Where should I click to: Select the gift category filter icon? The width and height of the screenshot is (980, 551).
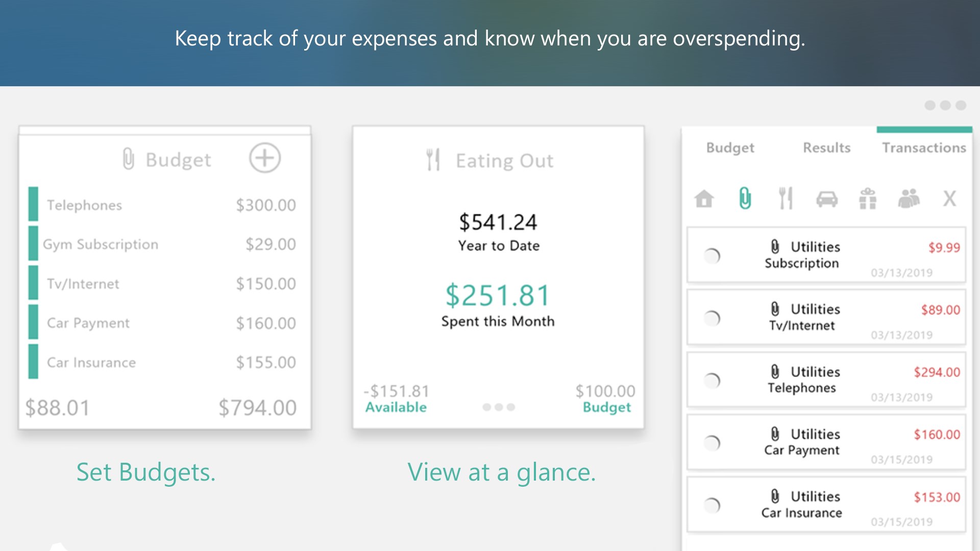point(868,198)
